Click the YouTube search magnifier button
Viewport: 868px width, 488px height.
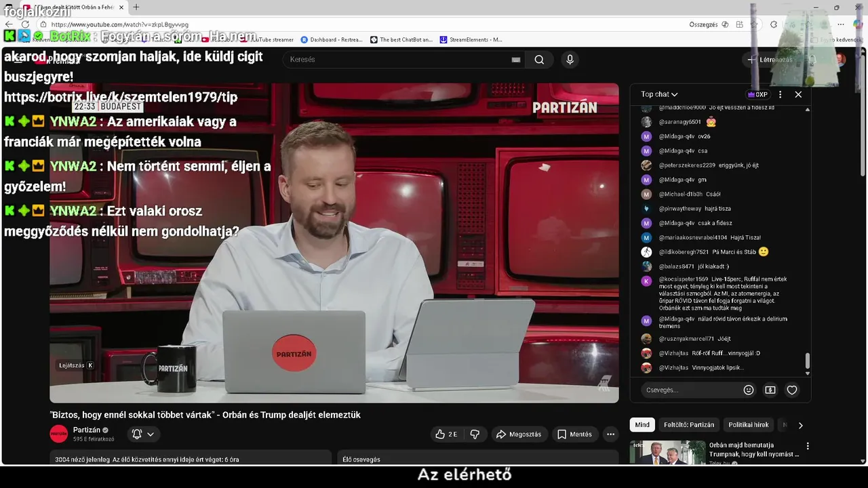coord(539,60)
